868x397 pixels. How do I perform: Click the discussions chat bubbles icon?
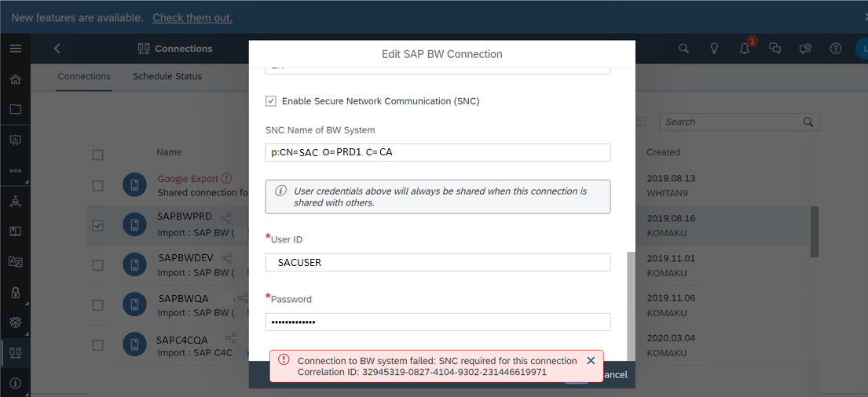point(775,49)
